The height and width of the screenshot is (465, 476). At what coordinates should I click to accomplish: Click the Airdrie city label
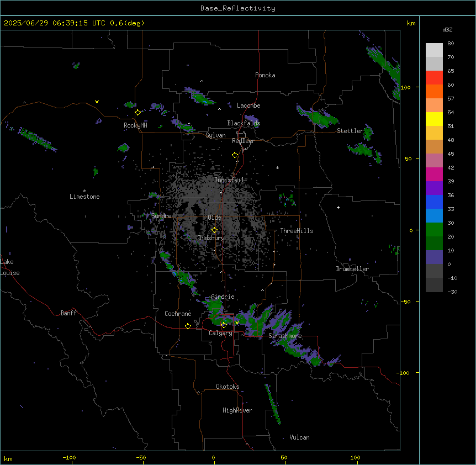tap(223, 297)
